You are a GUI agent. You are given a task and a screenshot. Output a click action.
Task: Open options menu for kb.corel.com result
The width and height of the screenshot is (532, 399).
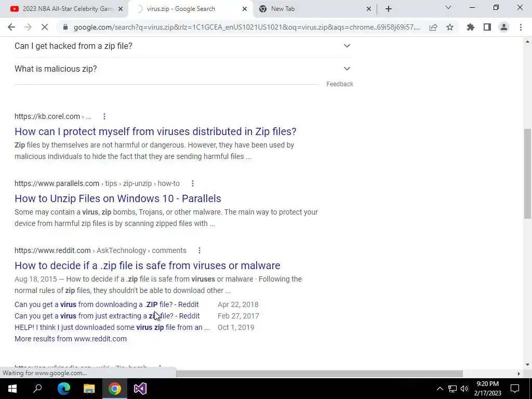pos(104,116)
